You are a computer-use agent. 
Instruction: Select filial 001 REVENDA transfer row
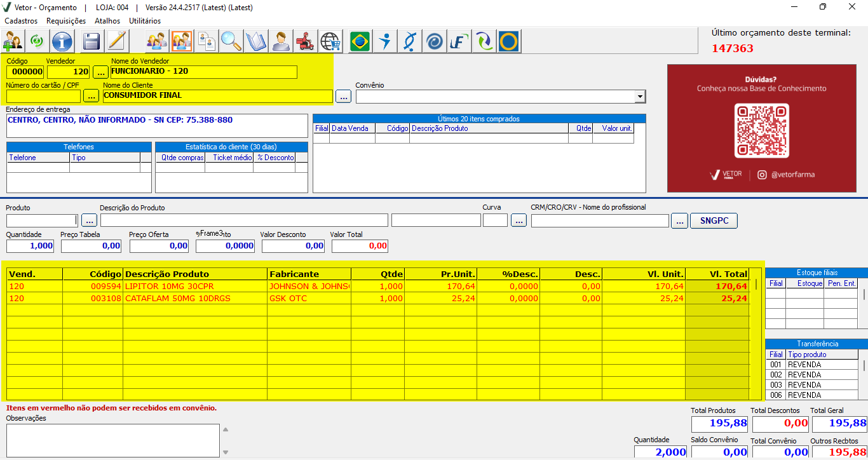(x=813, y=365)
